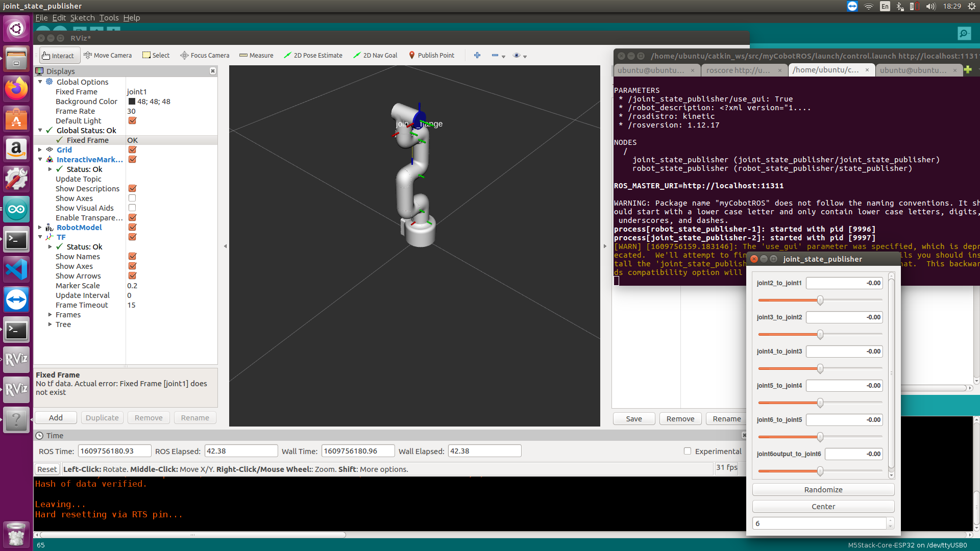Expand the RobotModel display item
Screen dimensions: 980x551
[x=40, y=228]
